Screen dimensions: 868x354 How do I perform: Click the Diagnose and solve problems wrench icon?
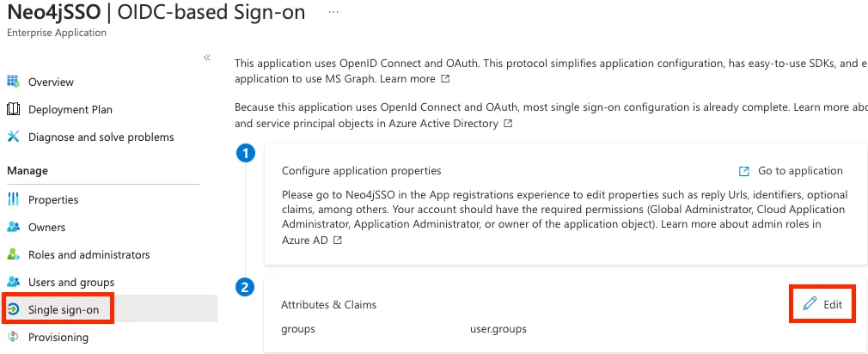(x=13, y=137)
